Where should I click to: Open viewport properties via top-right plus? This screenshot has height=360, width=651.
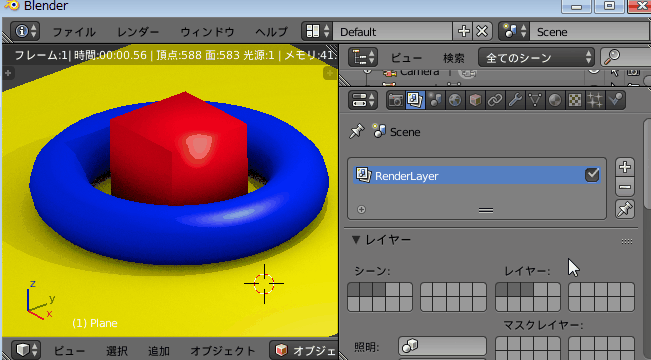pos(330,73)
